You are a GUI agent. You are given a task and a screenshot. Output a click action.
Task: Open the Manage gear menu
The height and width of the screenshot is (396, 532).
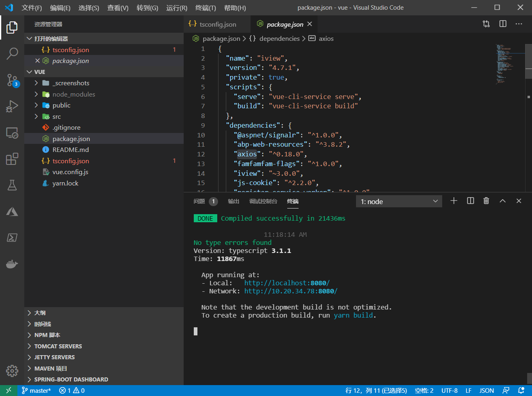(x=12, y=371)
